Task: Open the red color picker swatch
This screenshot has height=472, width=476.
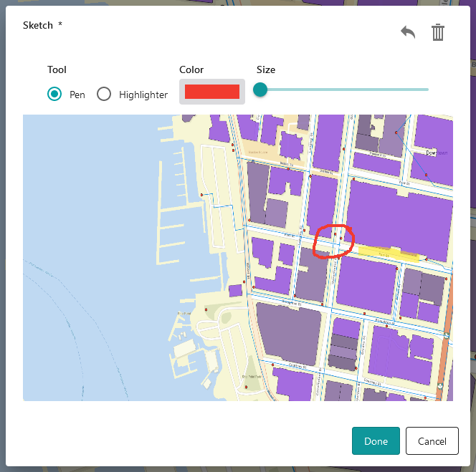Action: tap(211, 92)
